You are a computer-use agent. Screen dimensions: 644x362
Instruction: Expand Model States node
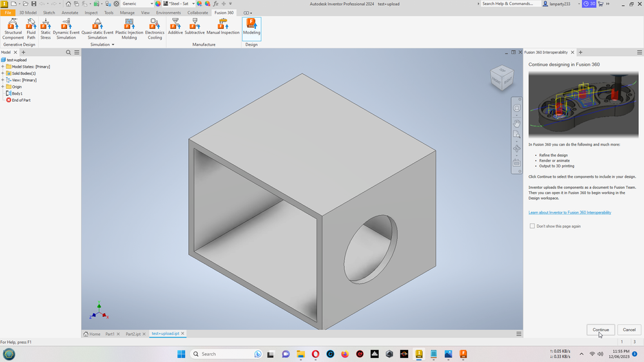pos(3,66)
